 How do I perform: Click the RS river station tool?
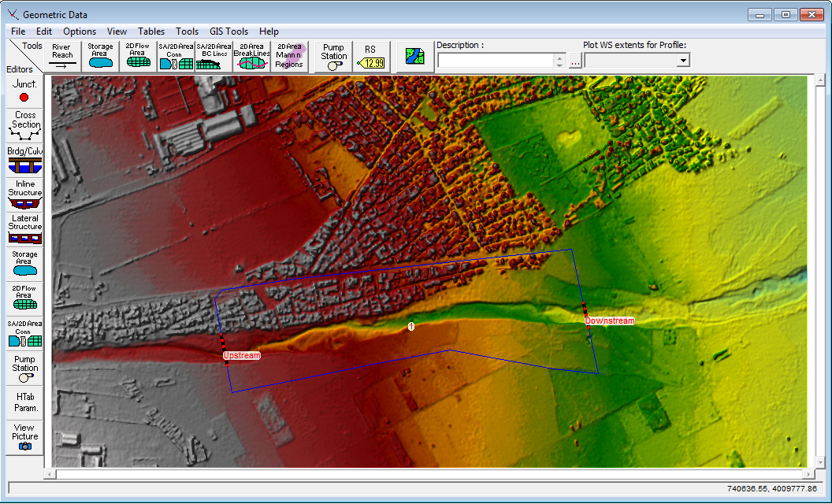(x=371, y=56)
